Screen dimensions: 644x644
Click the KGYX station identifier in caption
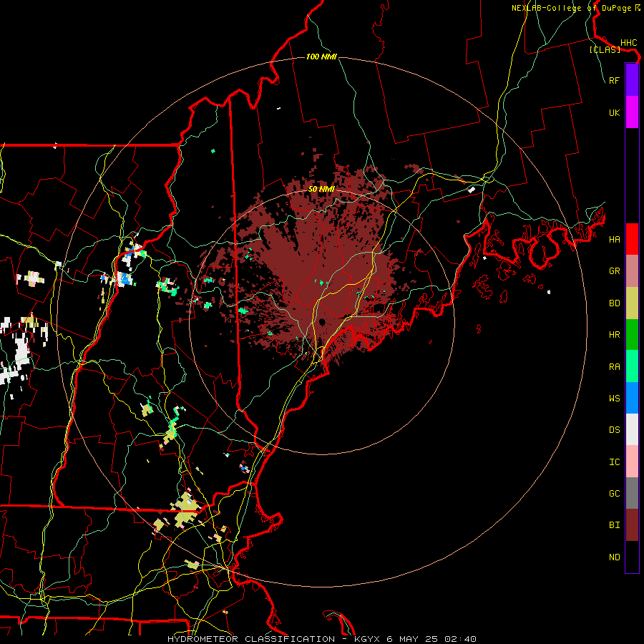tap(366, 639)
